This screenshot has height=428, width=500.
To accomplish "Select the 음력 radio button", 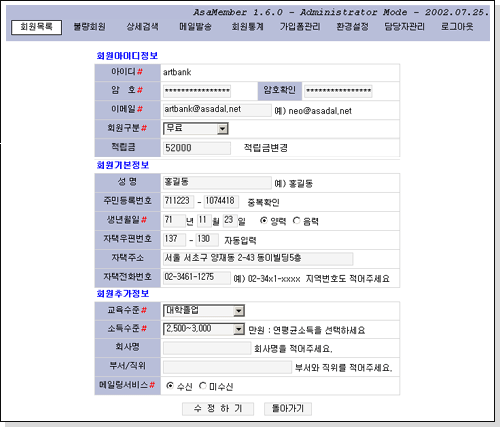I will 296,221.
